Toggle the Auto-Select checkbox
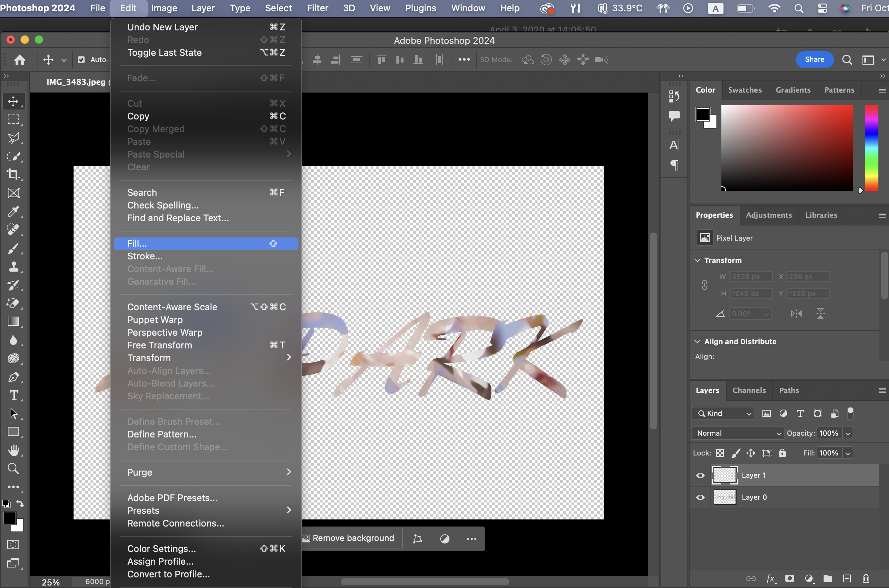 click(81, 60)
